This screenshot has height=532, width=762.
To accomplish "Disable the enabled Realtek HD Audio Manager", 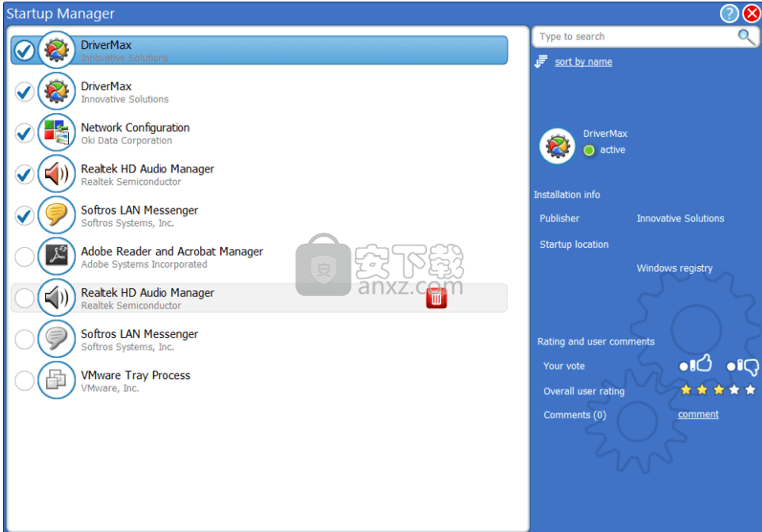I will click(x=24, y=174).
